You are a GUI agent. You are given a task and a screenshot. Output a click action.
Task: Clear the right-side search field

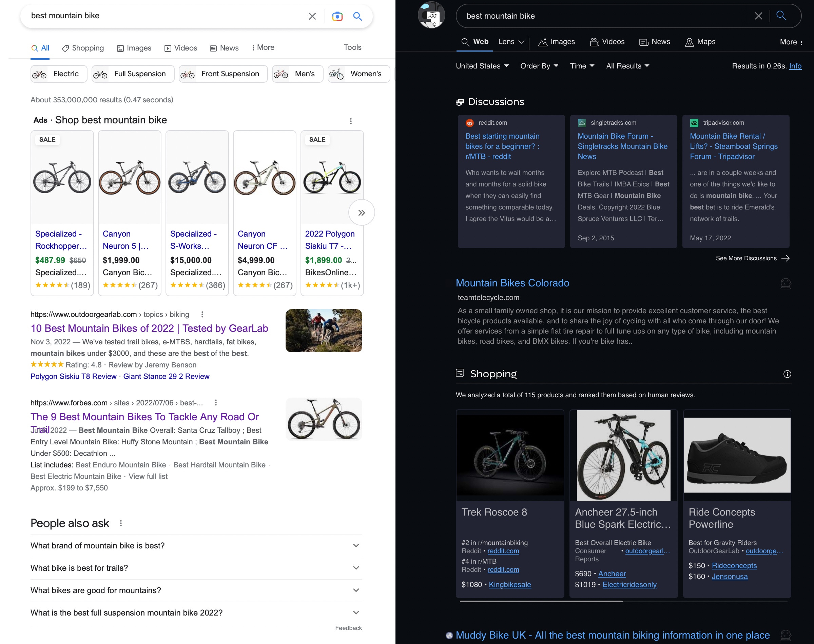(758, 16)
